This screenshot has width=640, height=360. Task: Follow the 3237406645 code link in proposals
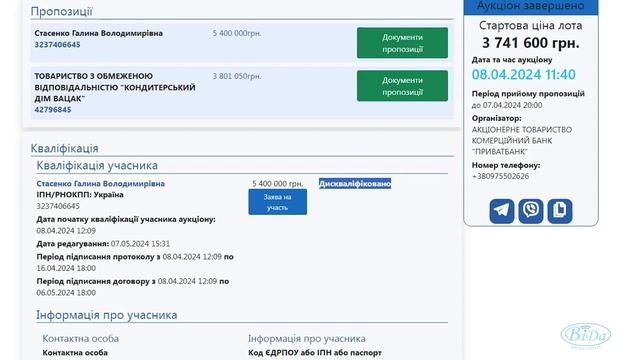tap(58, 44)
